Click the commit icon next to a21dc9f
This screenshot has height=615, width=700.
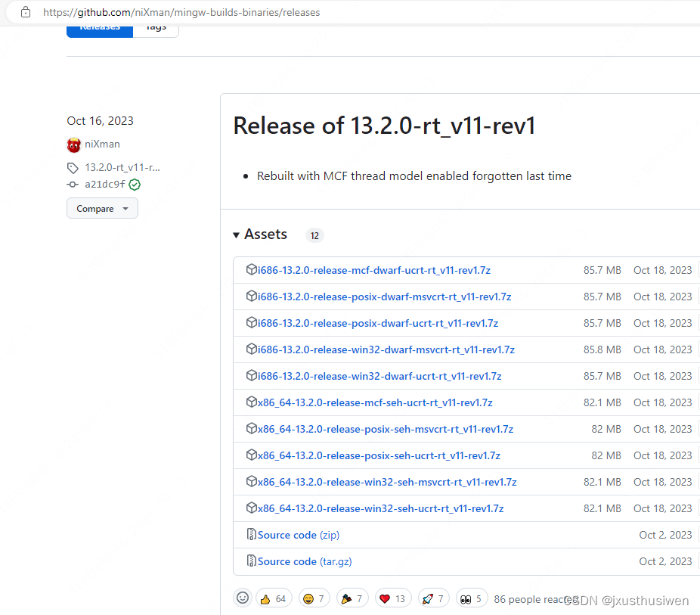point(72,184)
